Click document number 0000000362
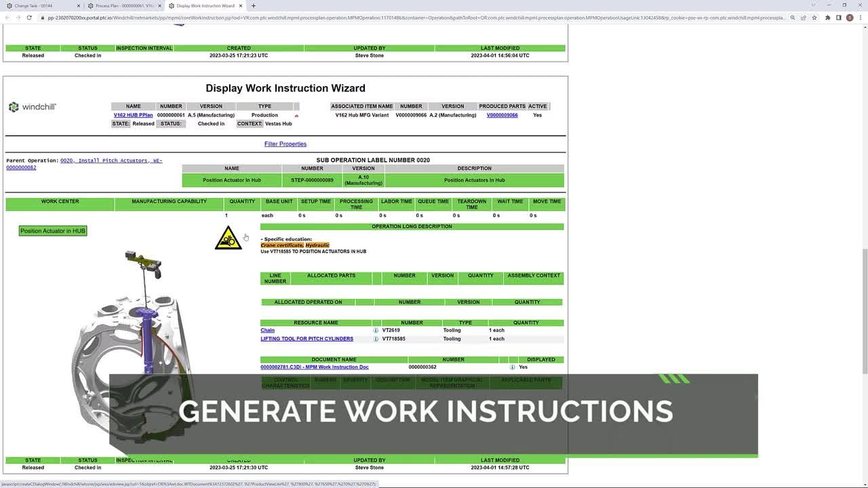 click(422, 367)
